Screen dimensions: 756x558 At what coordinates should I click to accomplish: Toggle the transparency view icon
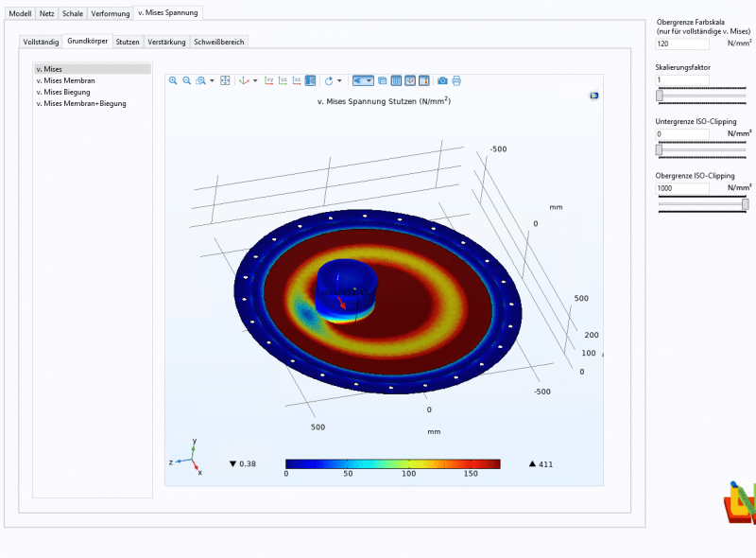click(x=381, y=80)
